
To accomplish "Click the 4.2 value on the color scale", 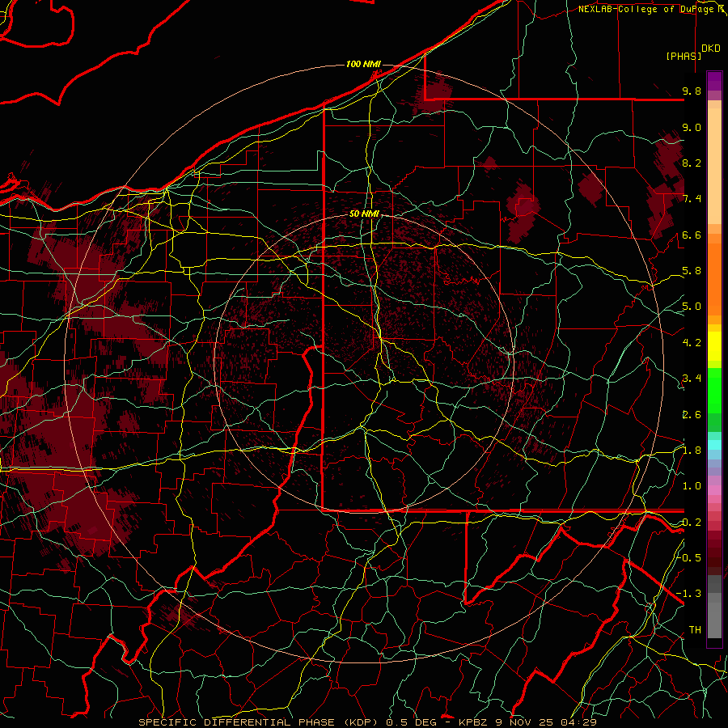I will pyautogui.click(x=692, y=343).
